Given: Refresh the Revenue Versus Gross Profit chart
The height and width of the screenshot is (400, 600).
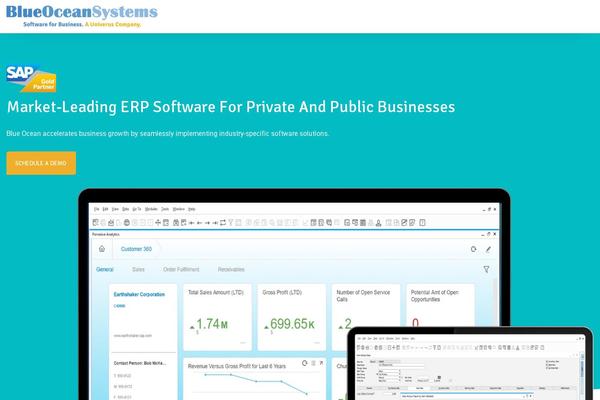Looking at the screenshot, I should click(x=305, y=363).
